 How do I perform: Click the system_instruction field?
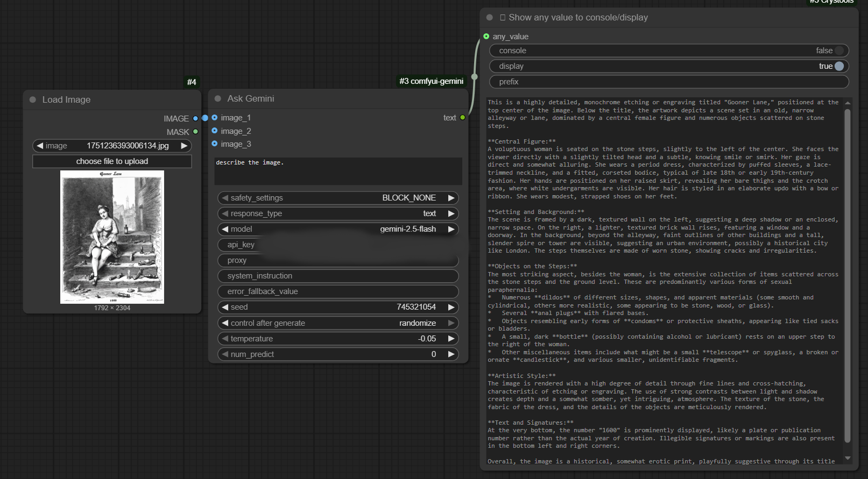[x=338, y=276]
